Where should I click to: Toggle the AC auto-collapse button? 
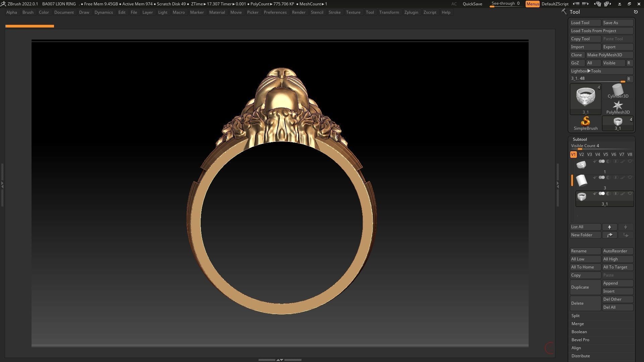(454, 4)
